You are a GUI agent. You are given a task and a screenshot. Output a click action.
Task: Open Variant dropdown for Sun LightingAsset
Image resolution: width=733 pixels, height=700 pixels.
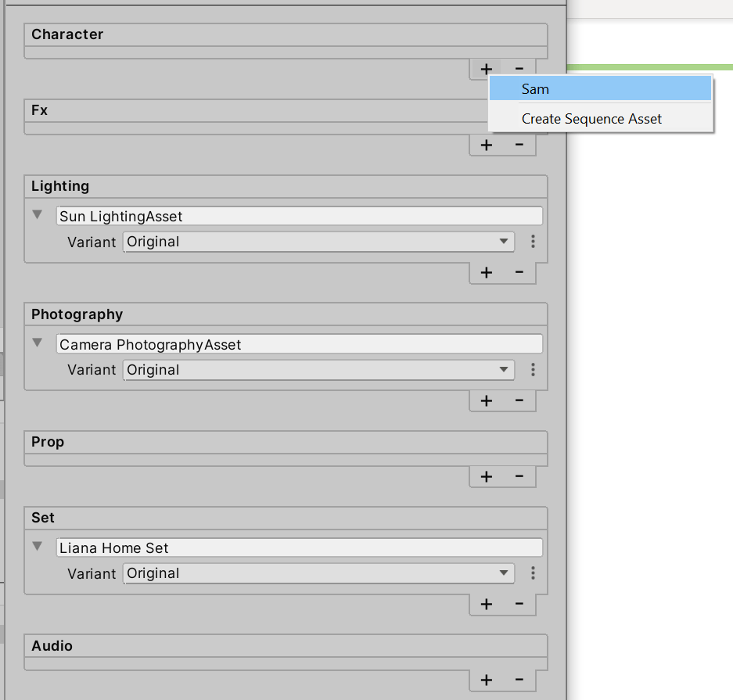click(x=318, y=242)
